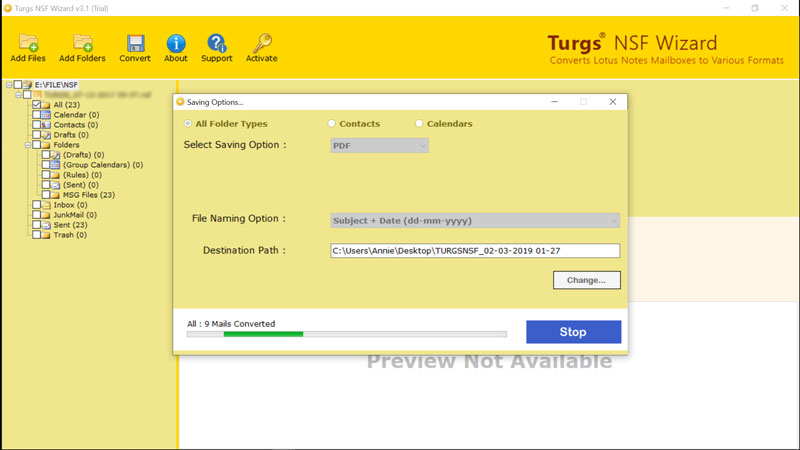The width and height of the screenshot is (800, 450).
Task: Collapse the E:\FILE\NSF root node
Action: pos(9,85)
